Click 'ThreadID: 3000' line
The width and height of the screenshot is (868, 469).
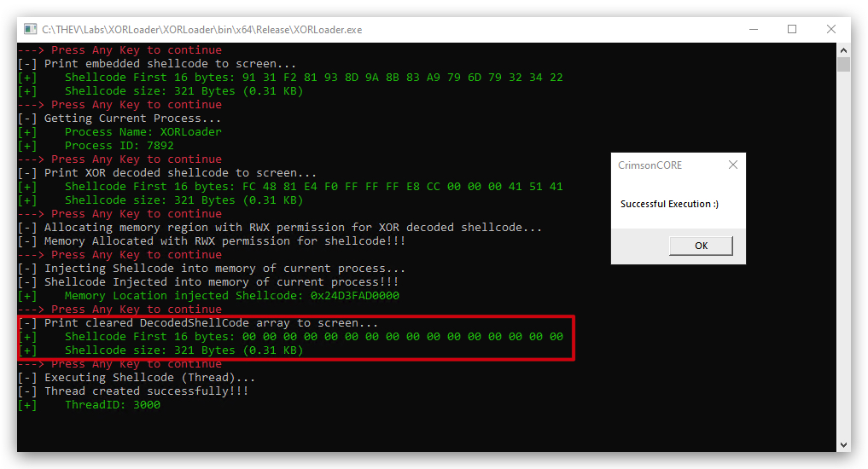pos(89,405)
